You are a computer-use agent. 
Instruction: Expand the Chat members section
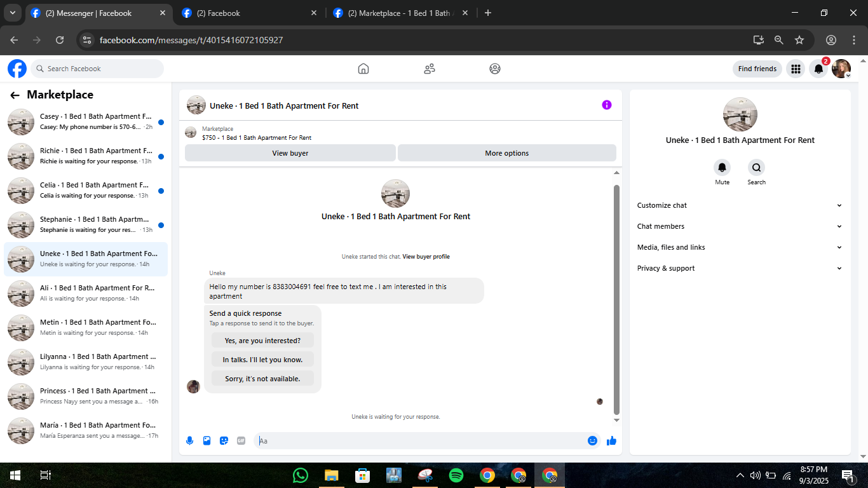click(740, 226)
